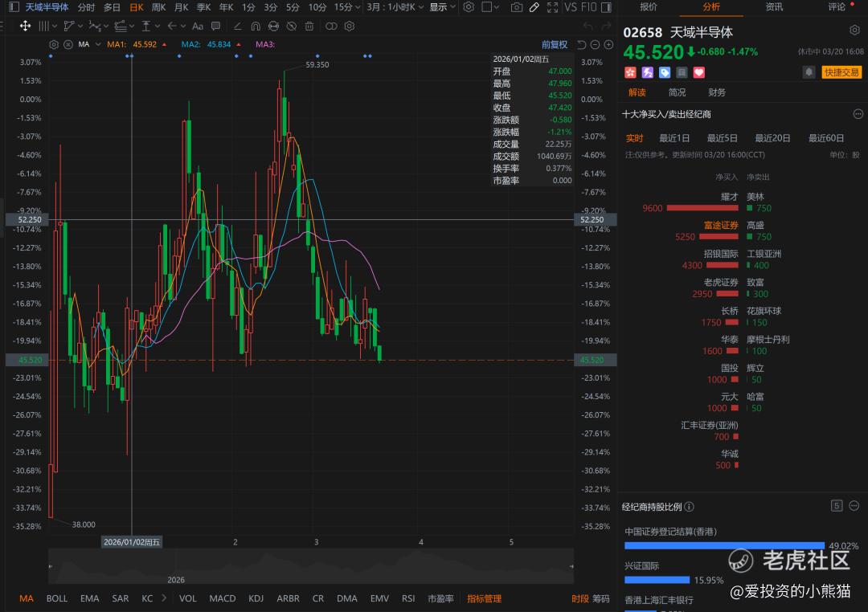Image resolution: width=868 pixels, height=612 pixels.
Task: Click the 快捷交易 quick trade button
Action: pos(841,72)
